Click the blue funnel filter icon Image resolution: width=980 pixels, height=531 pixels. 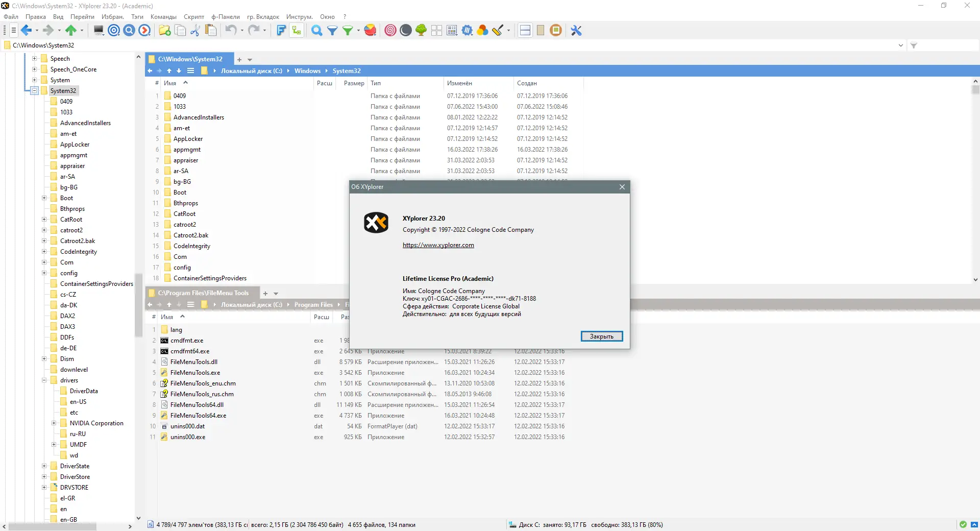(x=332, y=31)
